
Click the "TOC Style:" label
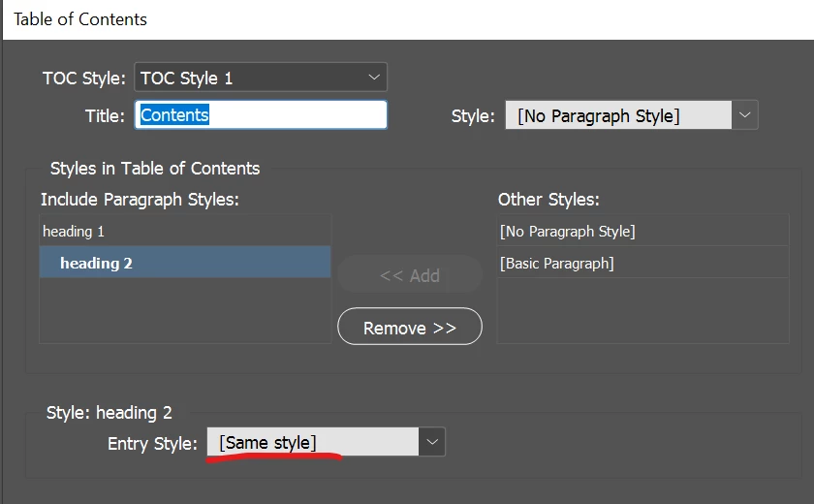tap(83, 79)
